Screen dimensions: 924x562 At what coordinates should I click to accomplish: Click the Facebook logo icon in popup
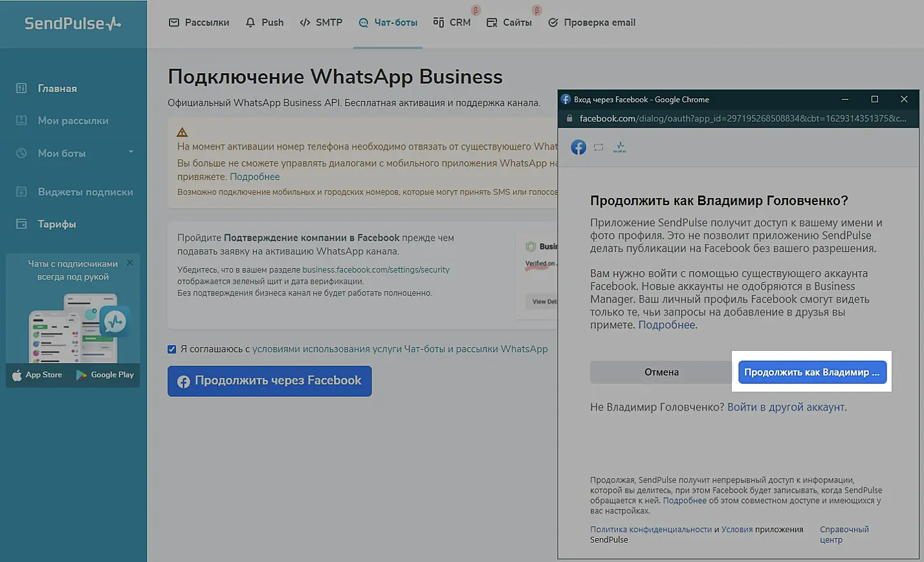tap(578, 148)
